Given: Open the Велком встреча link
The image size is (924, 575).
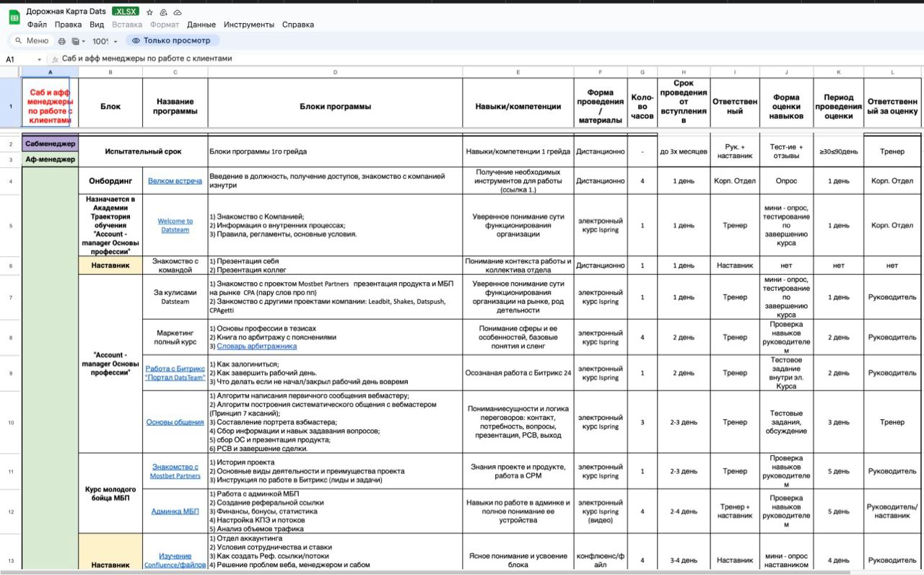Looking at the screenshot, I should click(x=175, y=181).
